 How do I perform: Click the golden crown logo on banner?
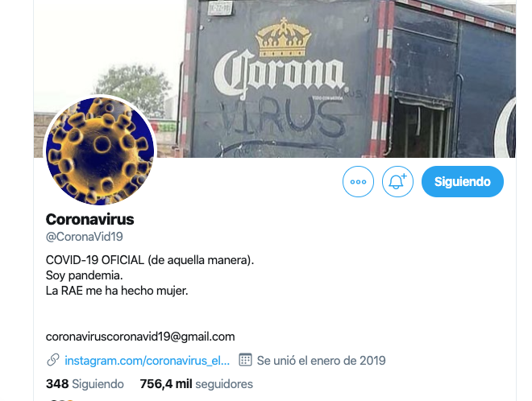pyautogui.click(x=283, y=37)
